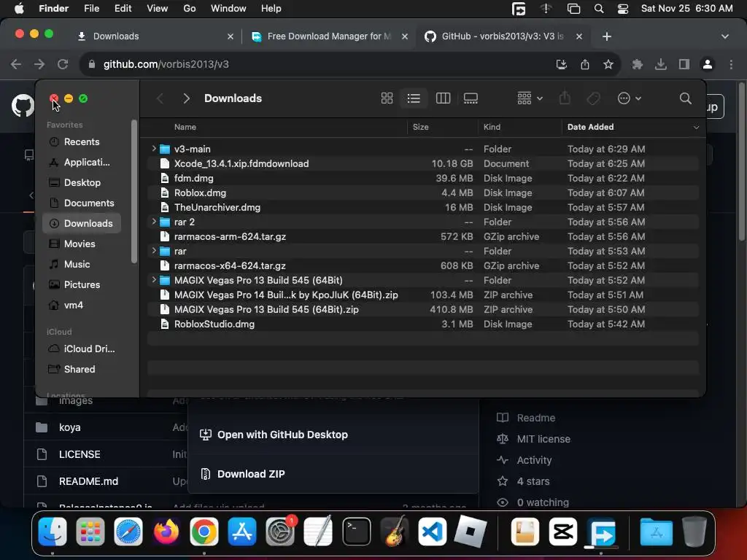Switch Finder to gallery view
The width and height of the screenshot is (747, 560).
click(471, 98)
